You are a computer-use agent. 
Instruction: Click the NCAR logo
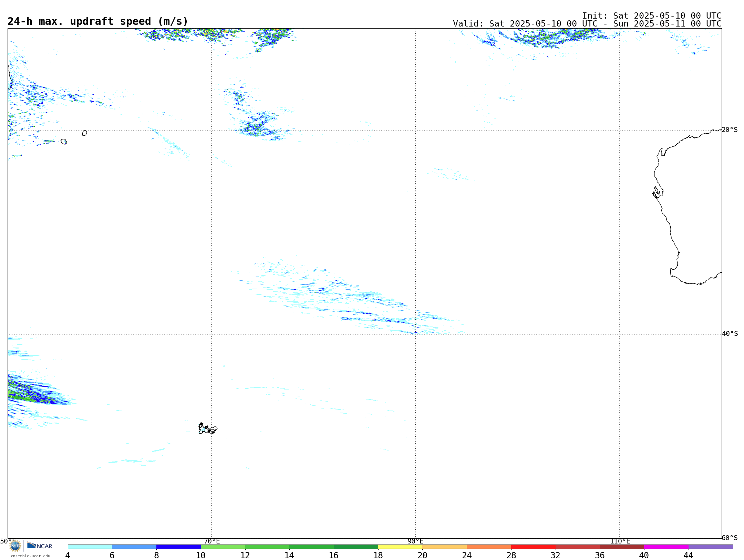[40, 546]
